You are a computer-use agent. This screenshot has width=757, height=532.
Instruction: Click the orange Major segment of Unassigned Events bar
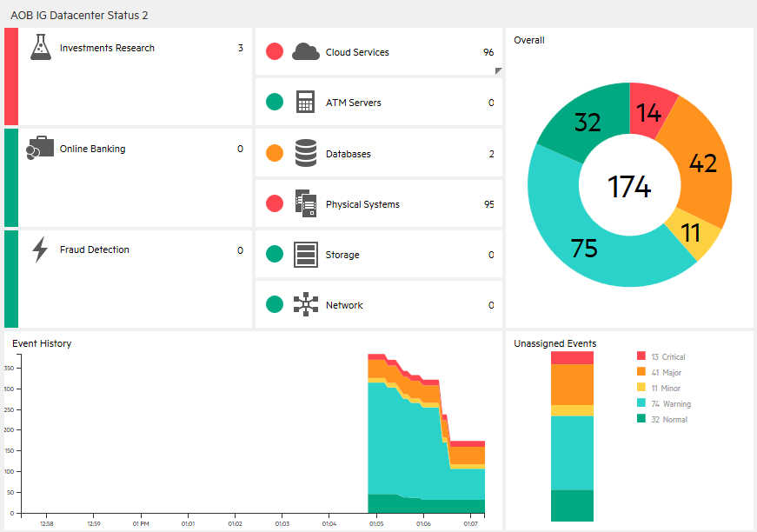point(572,385)
